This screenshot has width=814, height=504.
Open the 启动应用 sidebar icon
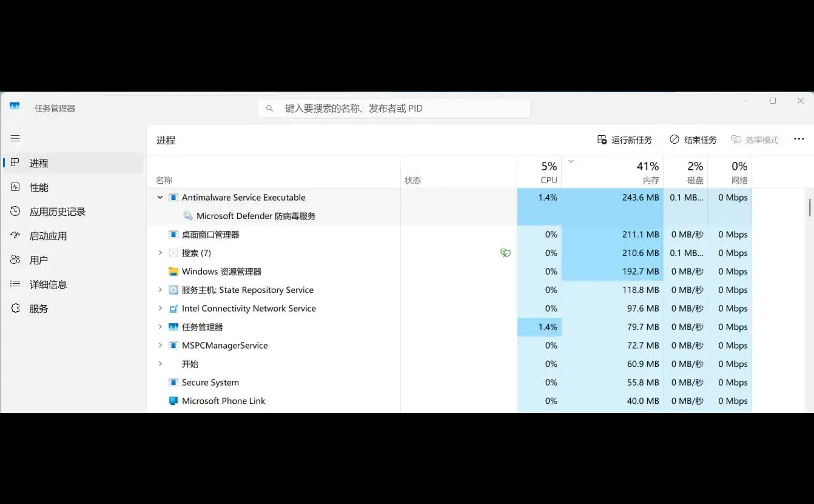(x=15, y=235)
